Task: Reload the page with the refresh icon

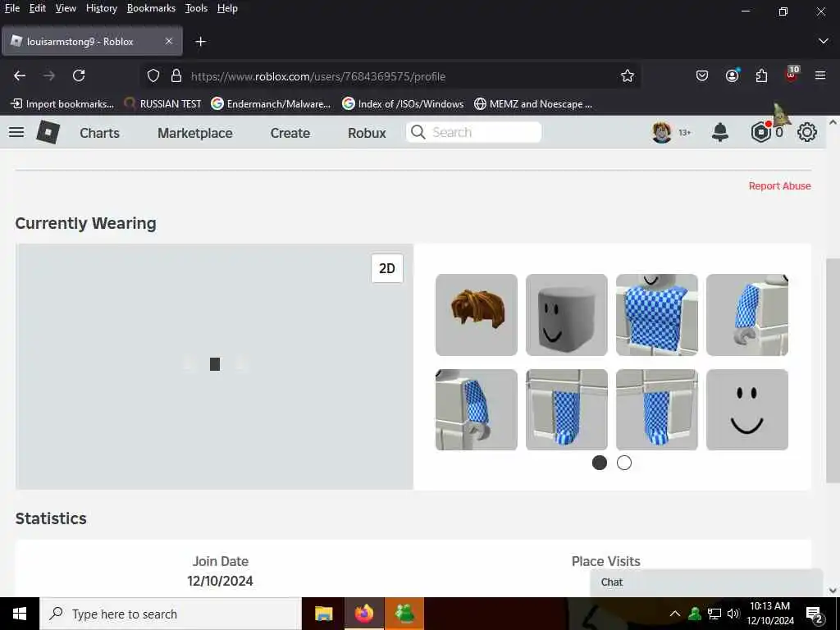Action: tap(79, 76)
